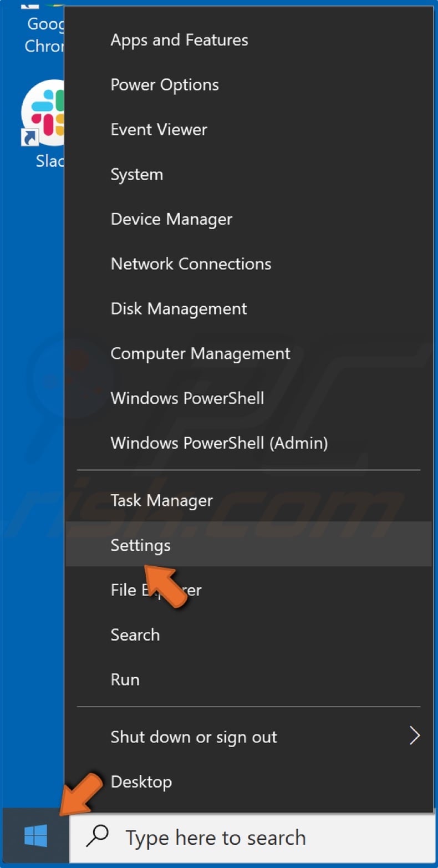Viewport: 438px width, 868px height.
Task: Open Device Manager
Action: (x=171, y=219)
